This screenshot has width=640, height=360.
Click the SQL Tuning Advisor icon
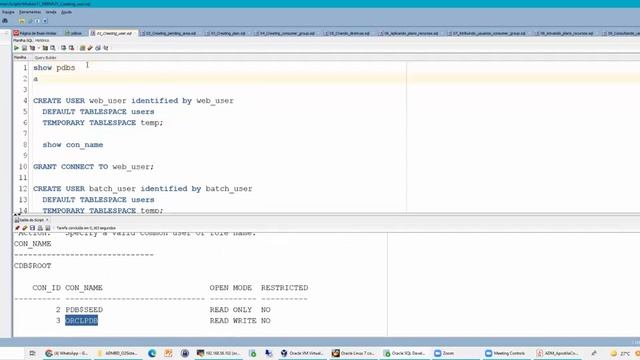click(53, 48)
